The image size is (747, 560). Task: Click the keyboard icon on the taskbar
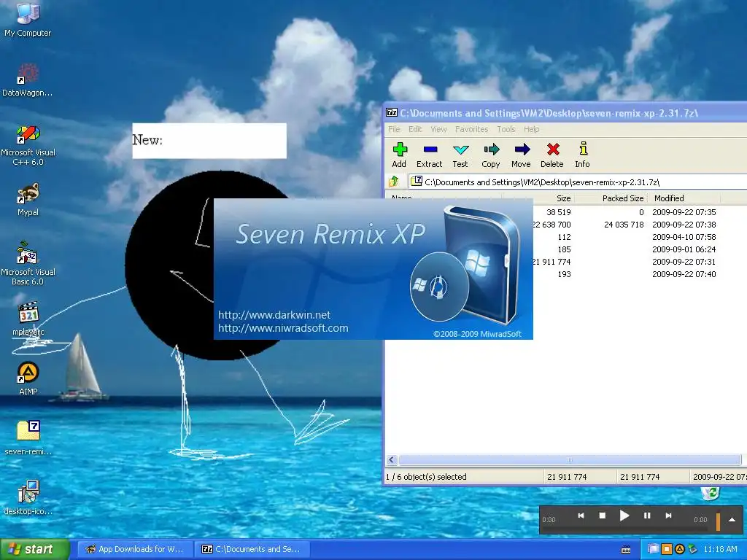[626, 550]
